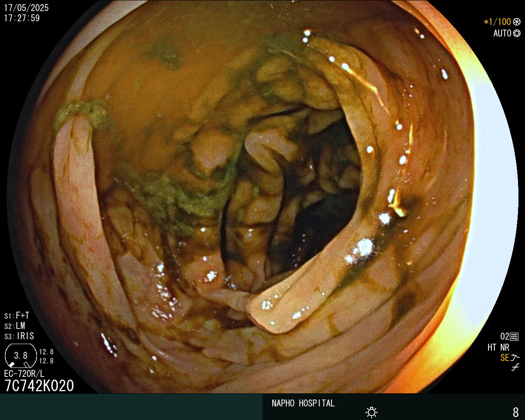
Task: Click the 02 preset number
Action: (x=504, y=337)
